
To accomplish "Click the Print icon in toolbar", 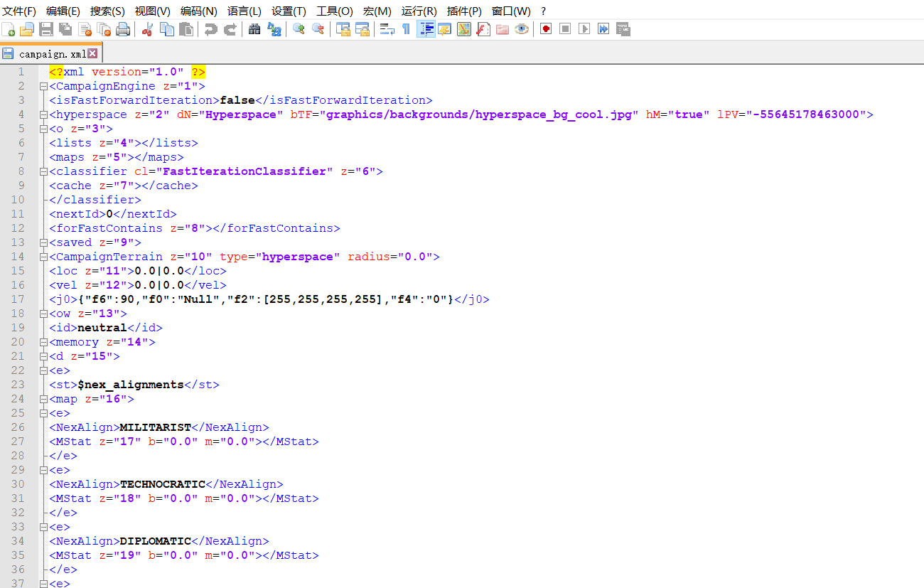I will click(123, 29).
